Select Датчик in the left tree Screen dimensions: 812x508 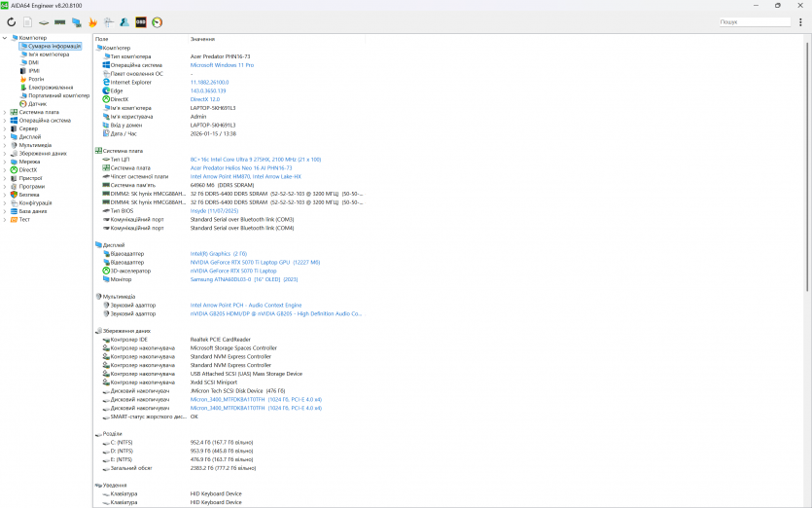tap(37, 104)
